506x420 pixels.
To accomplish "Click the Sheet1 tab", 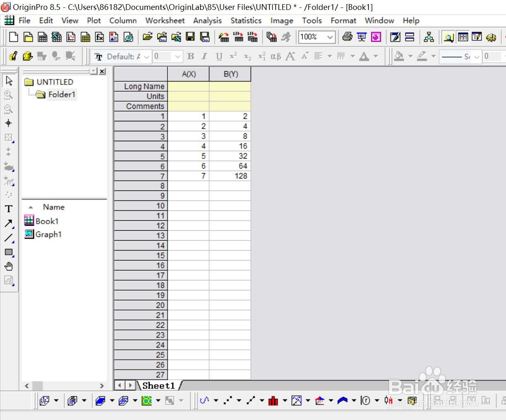I will (x=158, y=386).
